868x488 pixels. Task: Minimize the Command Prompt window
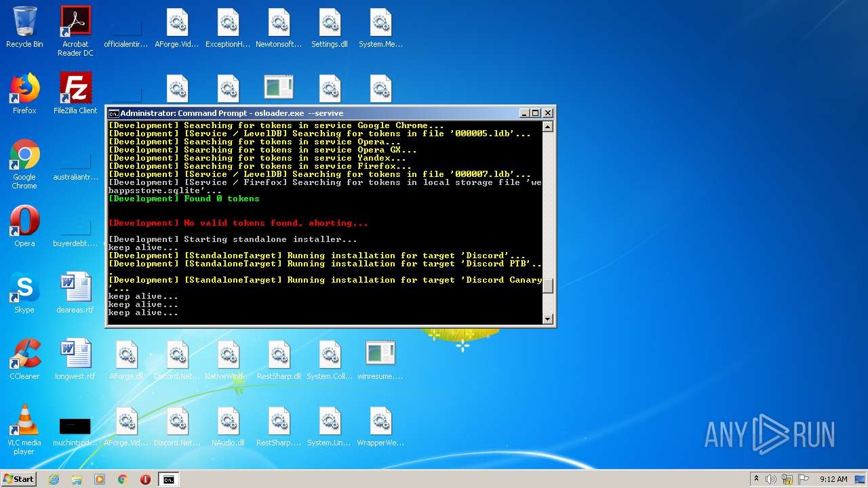point(524,113)
